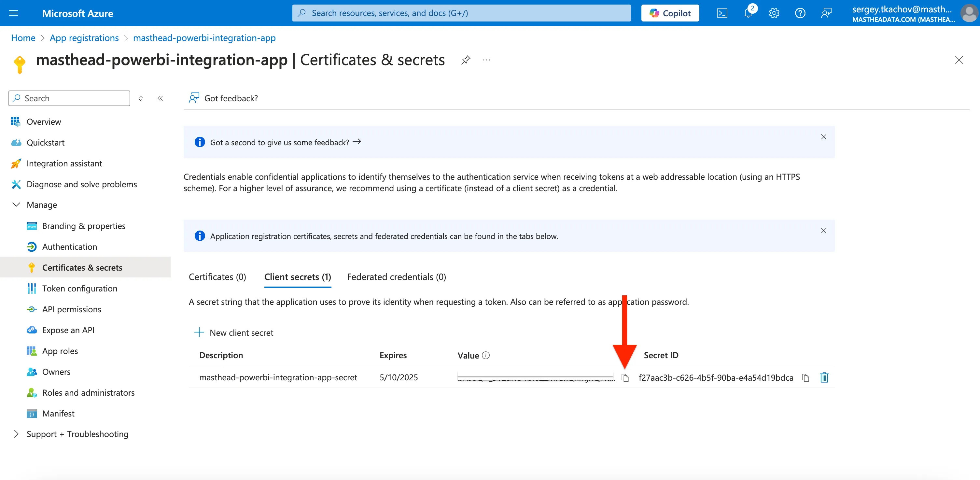Open portal settings gear

774,13
